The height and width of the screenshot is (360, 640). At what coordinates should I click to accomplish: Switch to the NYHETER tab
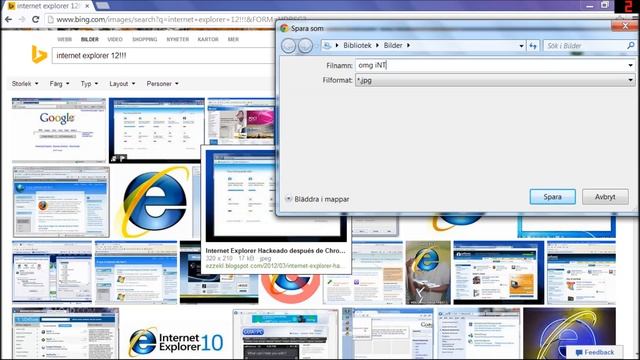(x=178, y=39)
